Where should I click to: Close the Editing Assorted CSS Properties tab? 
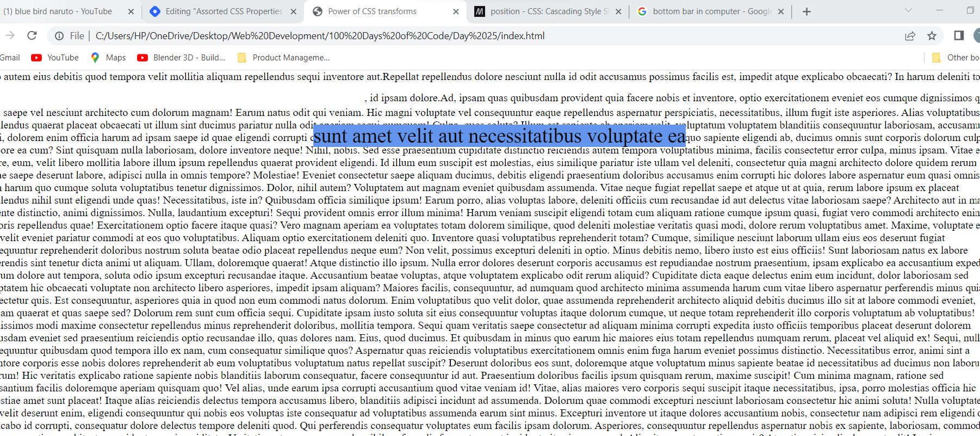[x=293, y=11]
